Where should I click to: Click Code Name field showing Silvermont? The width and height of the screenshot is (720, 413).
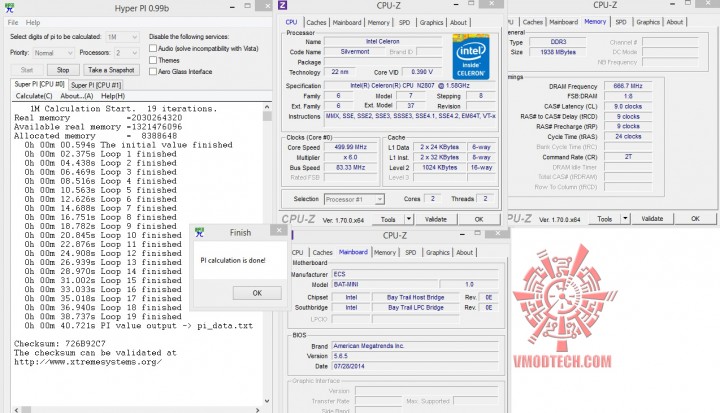354,52
